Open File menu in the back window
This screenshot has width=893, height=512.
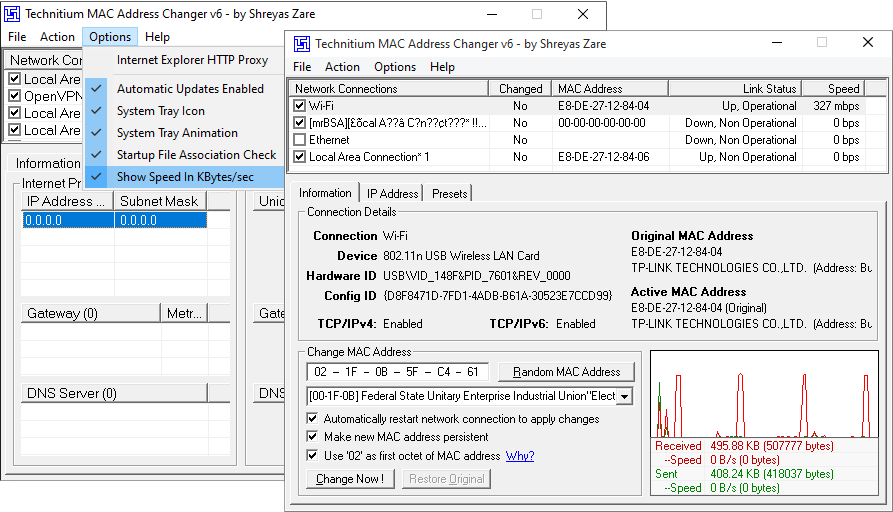tap(17, 37)
